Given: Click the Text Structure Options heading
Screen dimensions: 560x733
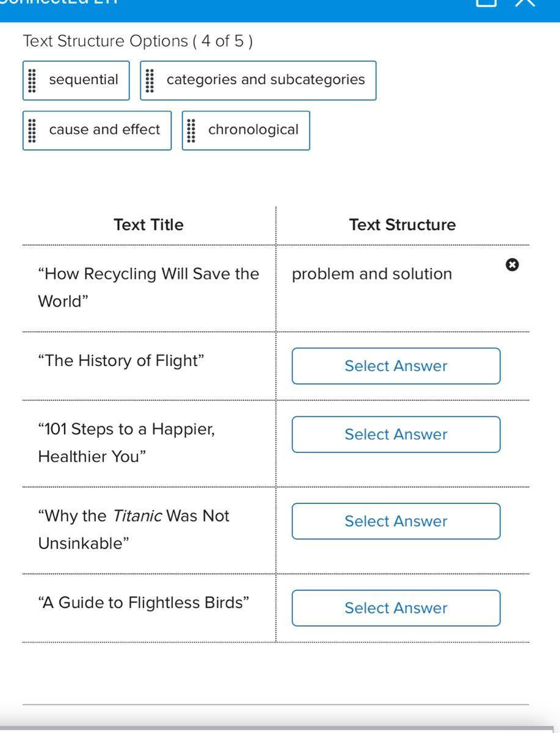Looking at the screenshot, I should coord(137,42).
